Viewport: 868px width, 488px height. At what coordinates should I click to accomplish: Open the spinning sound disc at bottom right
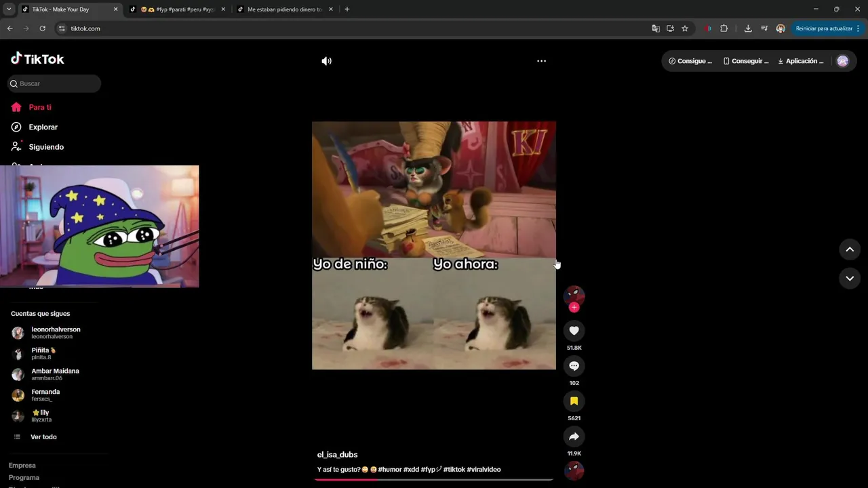coord(574,470)
